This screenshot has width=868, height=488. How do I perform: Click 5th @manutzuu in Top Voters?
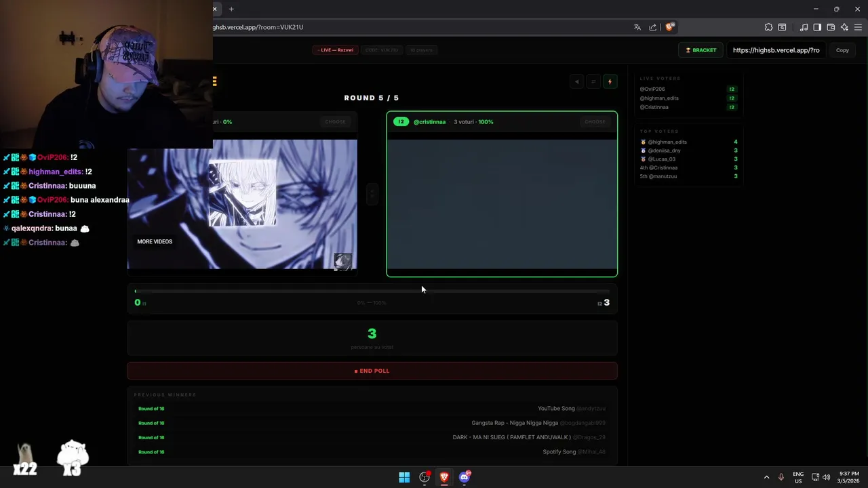coord(658,176)
